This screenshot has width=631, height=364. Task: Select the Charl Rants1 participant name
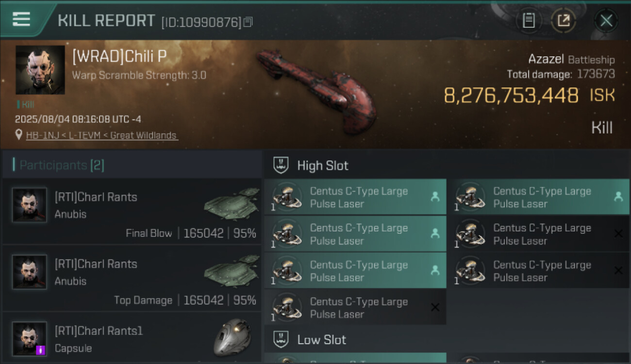(99, 331)
